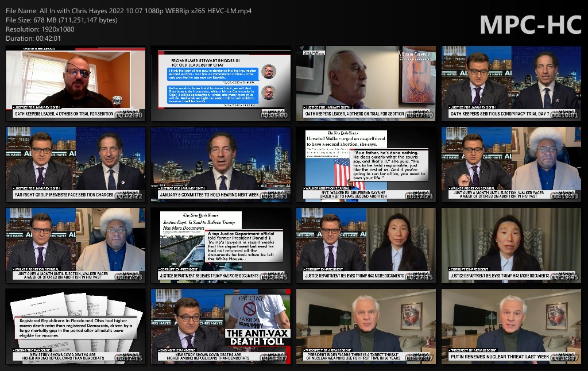
Task: Open 'The Anti-Vax Death Toll' thumbnail
Action: click(x=221, y=326)
